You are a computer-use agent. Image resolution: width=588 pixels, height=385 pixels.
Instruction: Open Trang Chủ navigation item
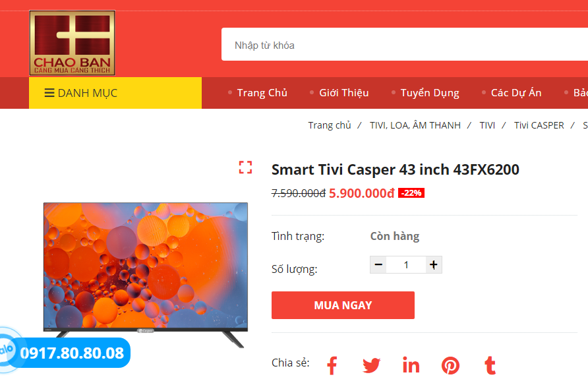point(262,92)
